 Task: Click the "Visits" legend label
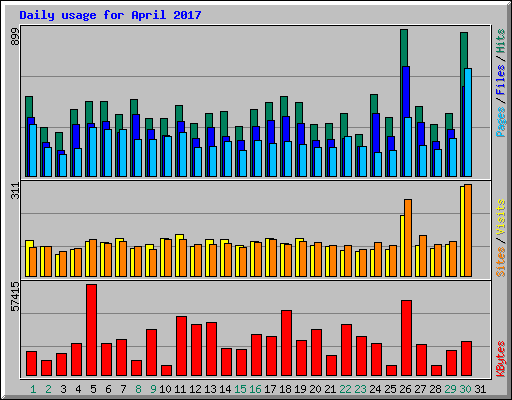[500, 217]
